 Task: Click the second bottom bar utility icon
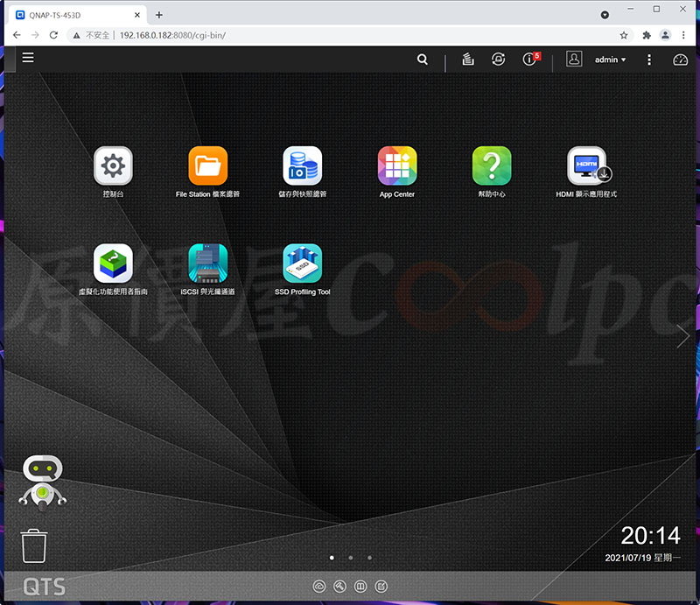[x=339, y=587]
